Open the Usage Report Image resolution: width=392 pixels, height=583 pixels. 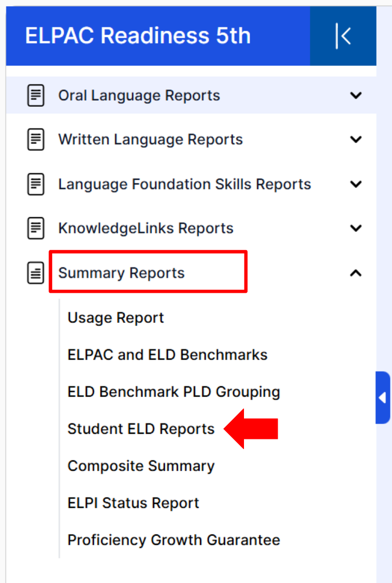coord(115,318)
